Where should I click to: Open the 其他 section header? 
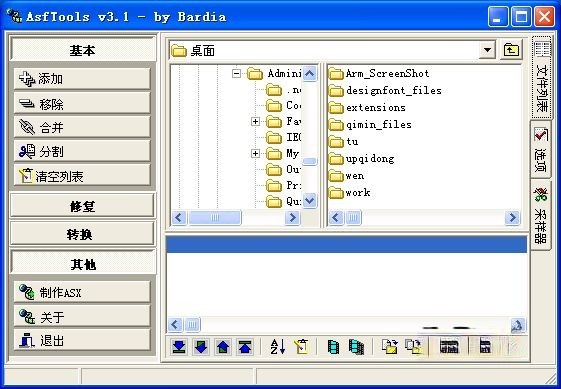coord(83,263)
